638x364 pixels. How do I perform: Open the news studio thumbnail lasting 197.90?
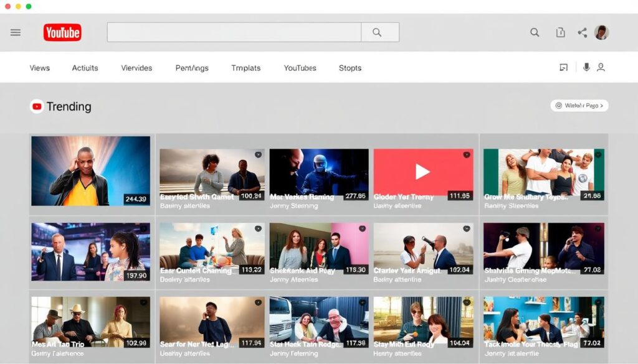[x=91, y=252]
